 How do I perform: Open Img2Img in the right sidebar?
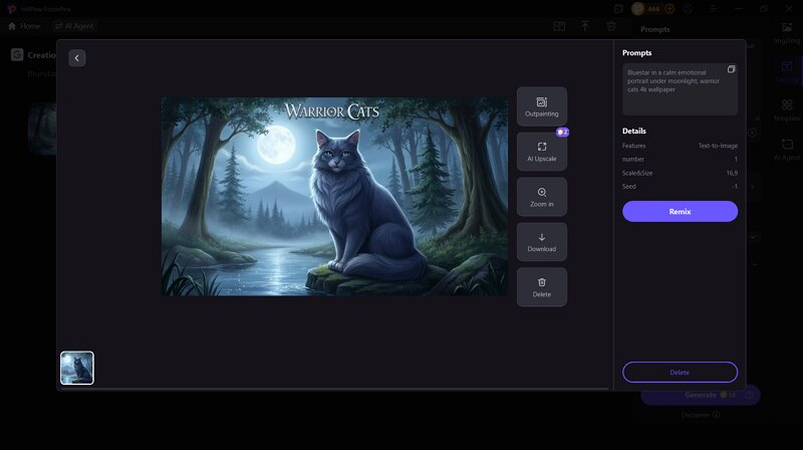tap(787, 33)
